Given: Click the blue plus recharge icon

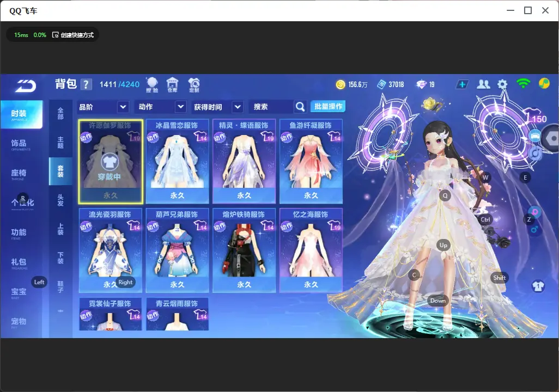Looking at the screenshot, I should [462, 84].
